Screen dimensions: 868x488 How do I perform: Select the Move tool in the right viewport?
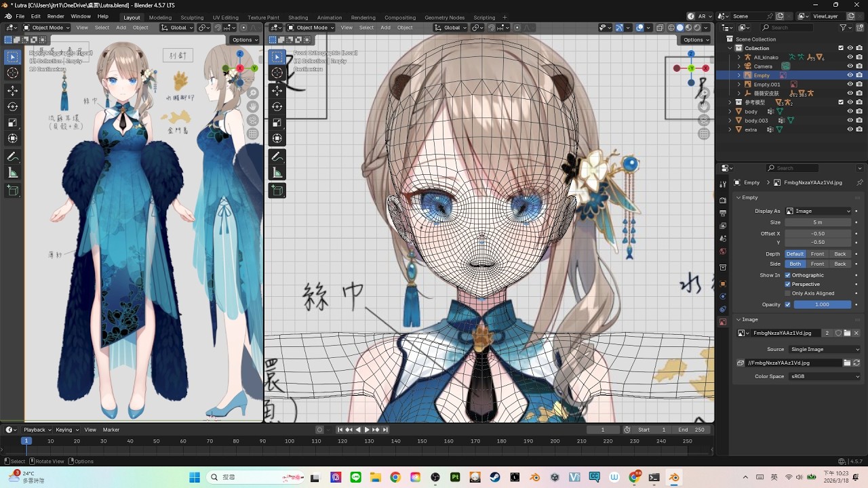[x=277, y=91]
